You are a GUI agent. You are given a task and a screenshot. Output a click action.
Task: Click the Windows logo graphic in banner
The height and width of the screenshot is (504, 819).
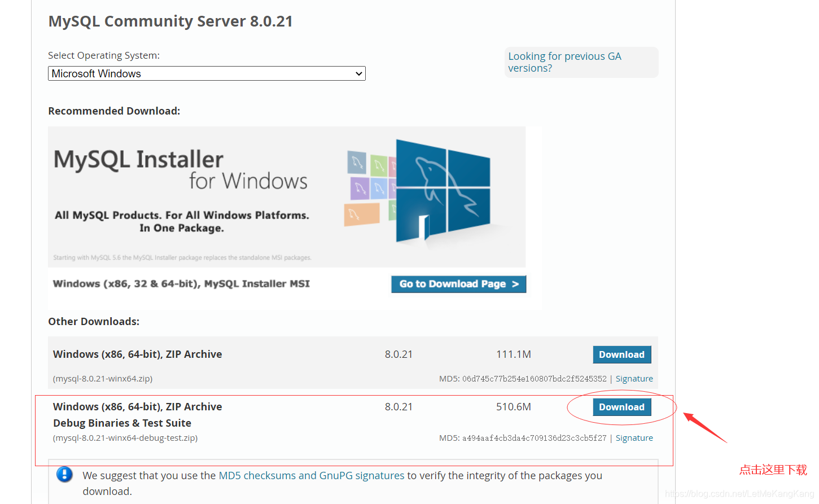[443, 190]
